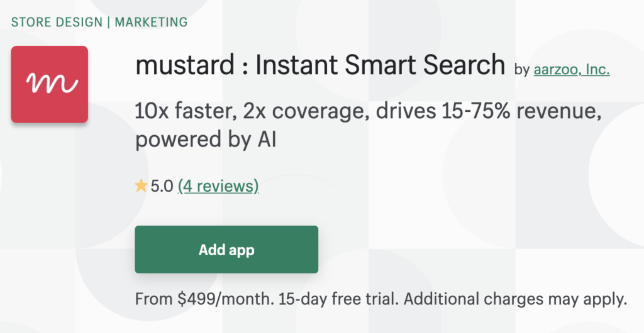The height and width of the screenshot is (333, 644).
Task: Click the white m squiggle in logo
Action: [x=50, y=83]
